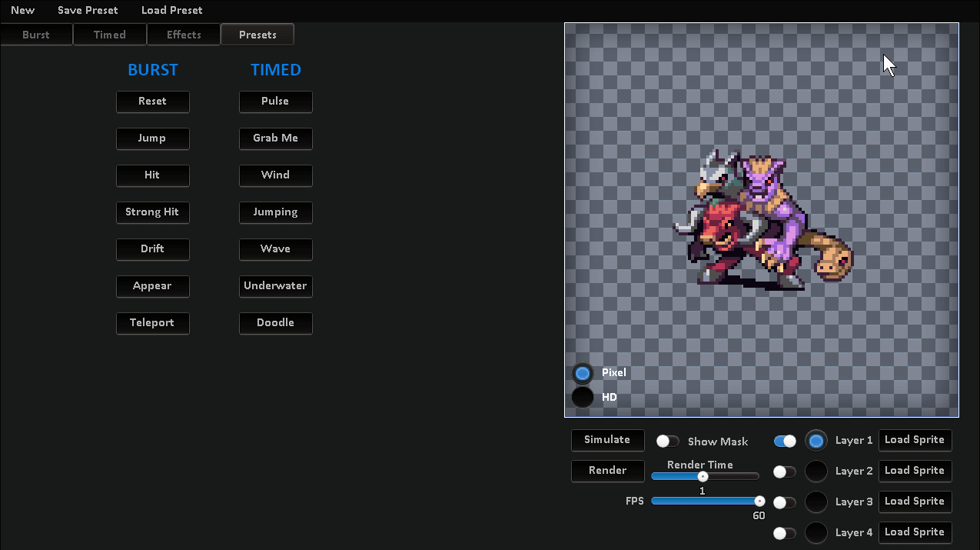
Task: Click Load Preset in menu bar
Action: [x=171, y=10]
